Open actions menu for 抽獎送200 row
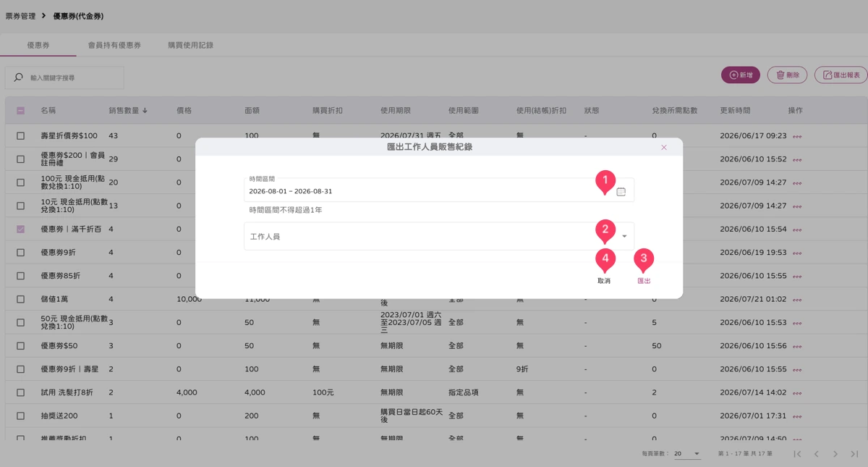Viewport: 868px width, 467px height. 797,416
